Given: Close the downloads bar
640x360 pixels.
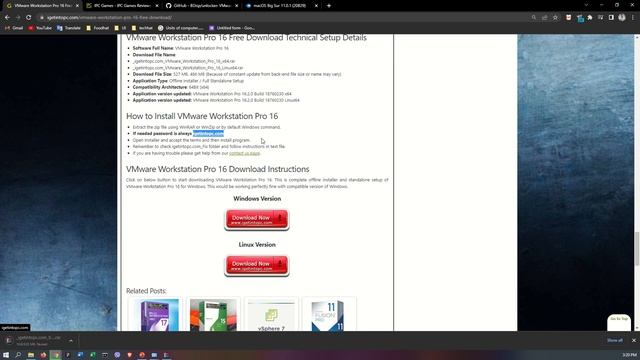Looking at the screenshot, I should click(x=633, y=340).
